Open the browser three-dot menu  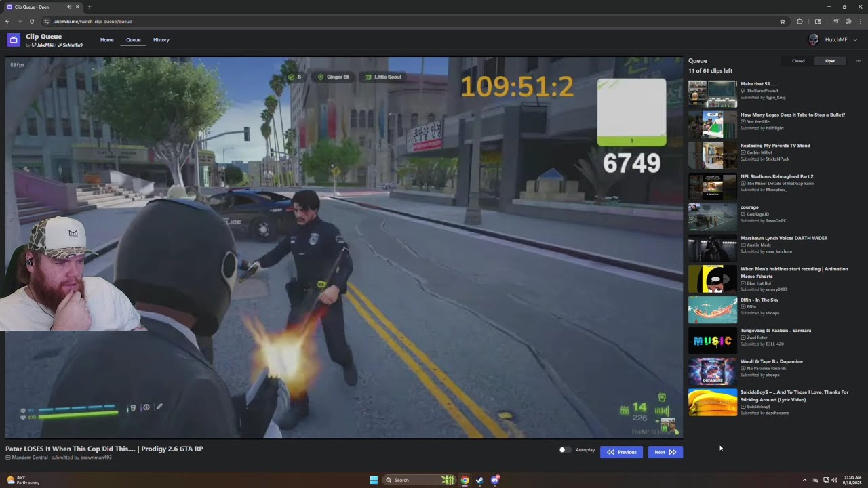(x=861, y=21)
